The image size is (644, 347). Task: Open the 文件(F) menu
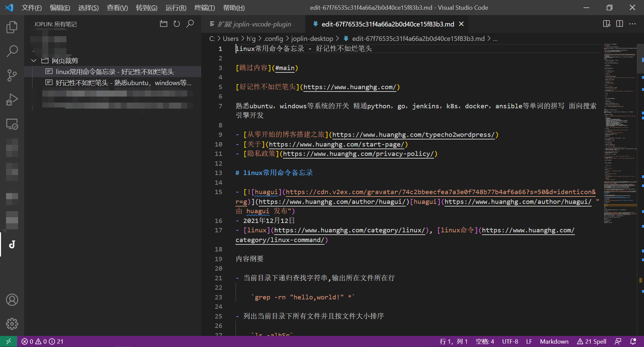pos(32,8)
